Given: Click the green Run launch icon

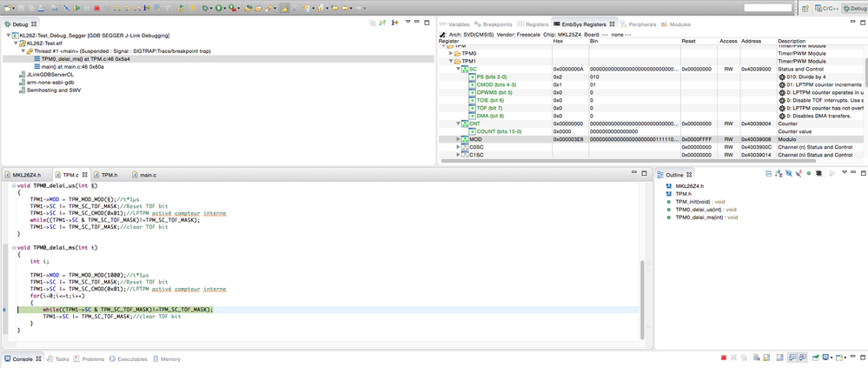Looking at the screenshot, I should tap(219, 9).
